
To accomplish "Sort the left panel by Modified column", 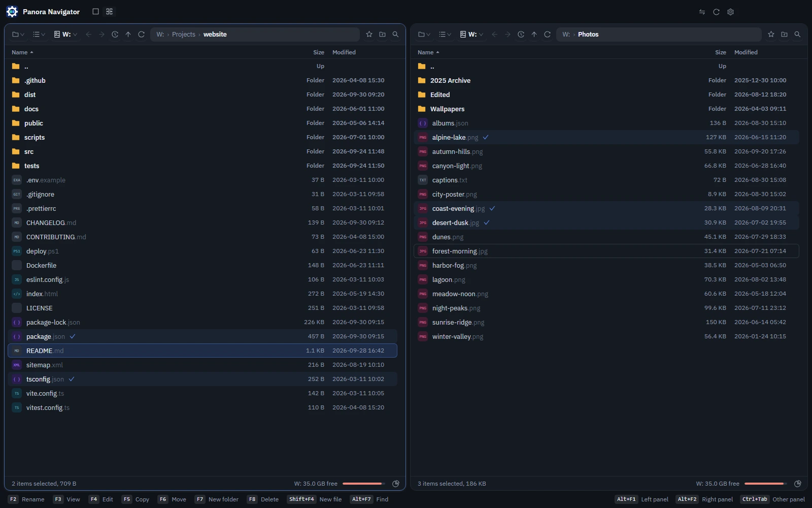I will [344, 52].
